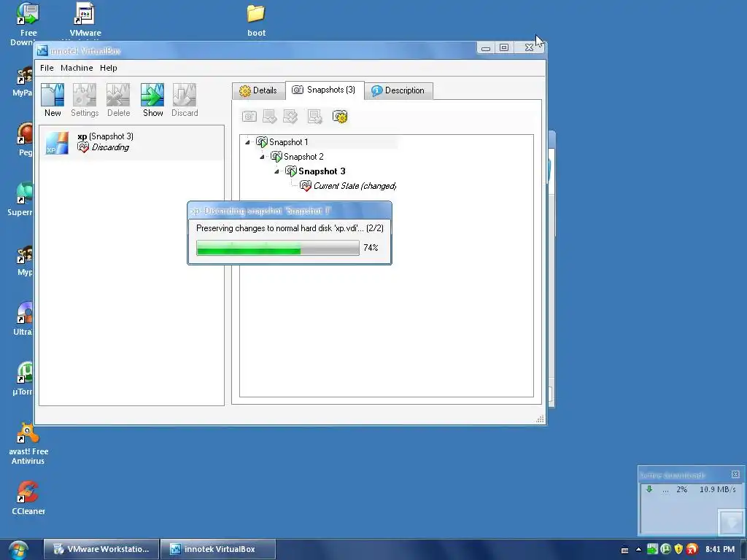This screenshot has height=560, width=747.
Task: Click the orange avast tray icon
Action: (x=692, y=550)
